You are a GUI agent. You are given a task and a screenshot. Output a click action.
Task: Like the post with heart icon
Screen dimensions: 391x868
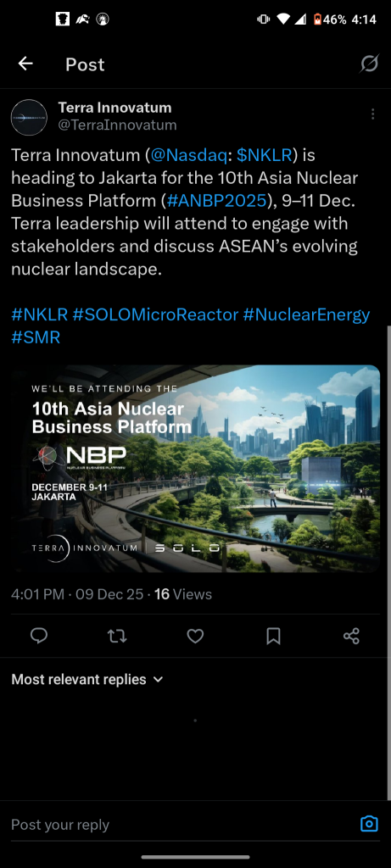(195, 636)
